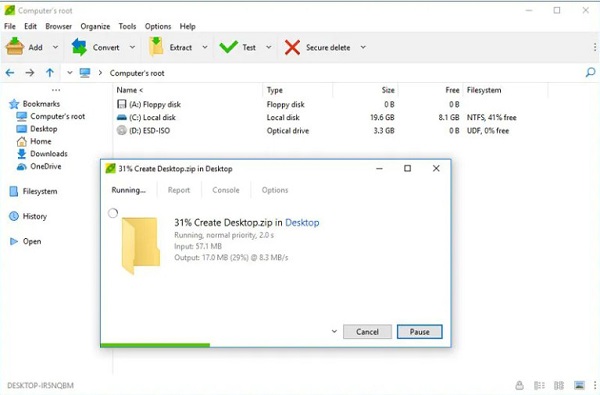Expand the chevron left of the Cancel button
600x395 pixels.
tap(334, 331)
